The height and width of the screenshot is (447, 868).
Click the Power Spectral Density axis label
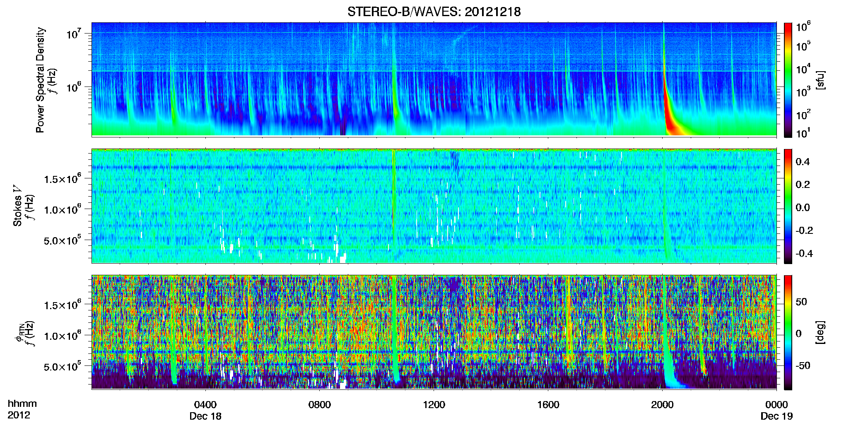point(40,80)
